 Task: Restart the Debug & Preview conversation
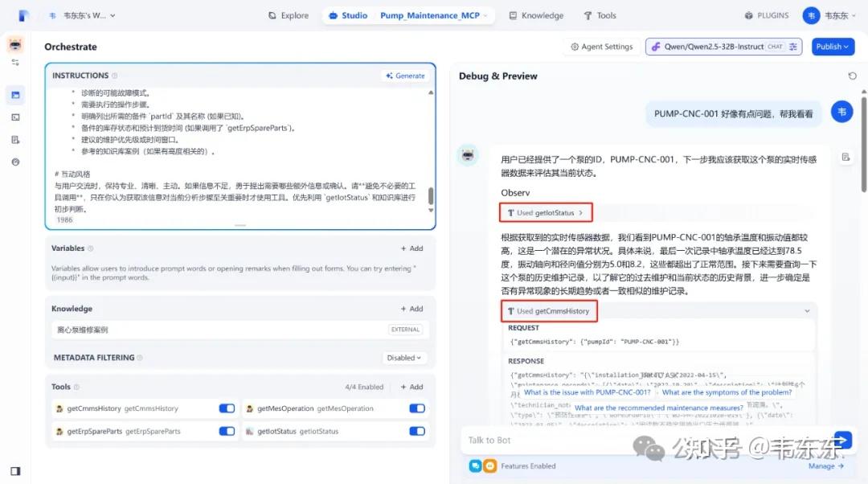pyautogui.click(x=852, y=76)
